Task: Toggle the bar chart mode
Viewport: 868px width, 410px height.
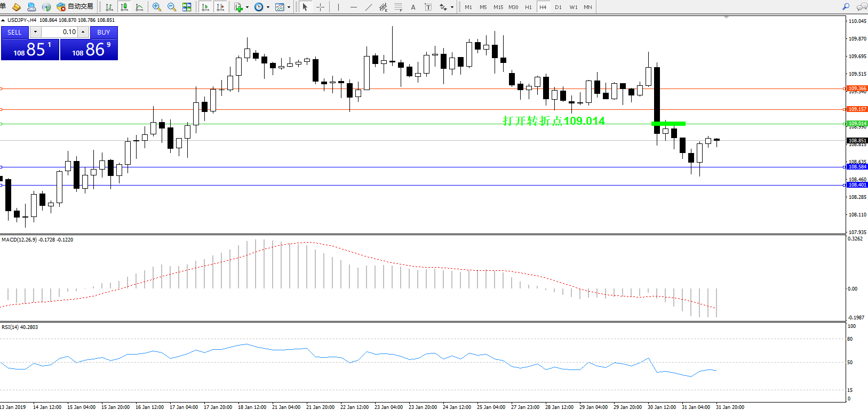Action: coord(109,7)
